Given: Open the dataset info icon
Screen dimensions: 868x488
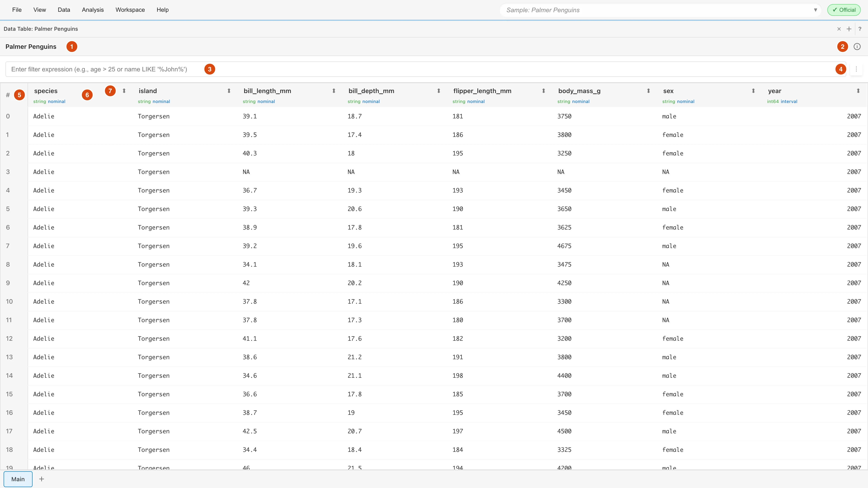Looking at the screenshot, I should pos(857,47).
